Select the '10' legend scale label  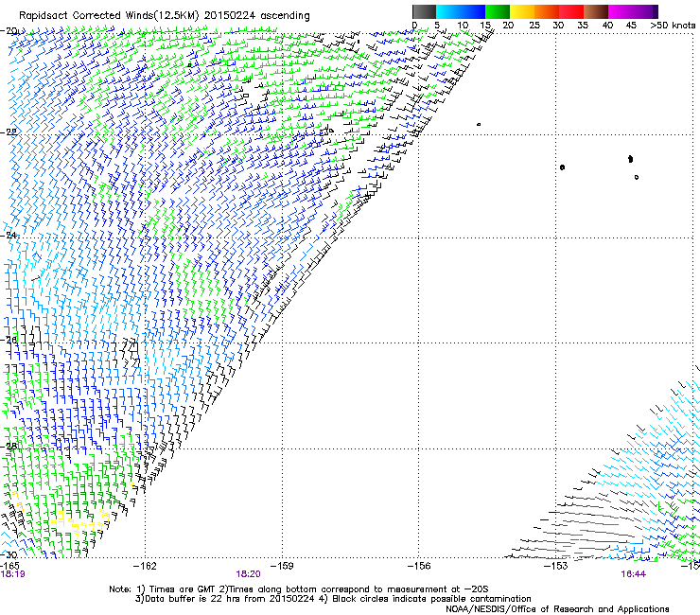(x=463, y=25)
